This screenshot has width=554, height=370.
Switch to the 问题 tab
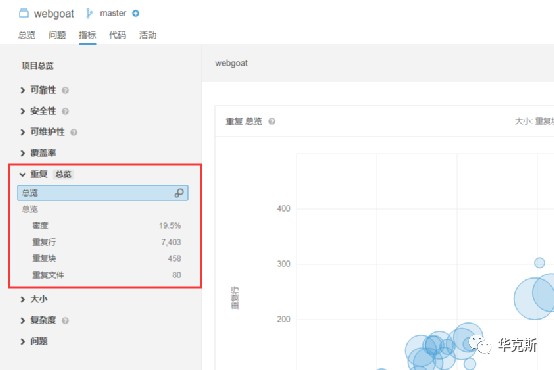click(x=57, y=35)
